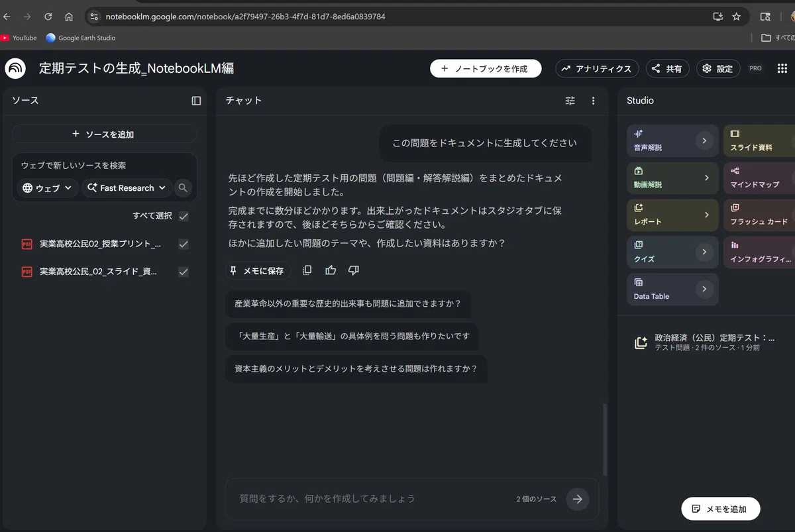Image resolution: width=795 pixels, height=532 pixels.
Task: Open the ウェブ source type dropdown
Action: [x=47, y=188]
